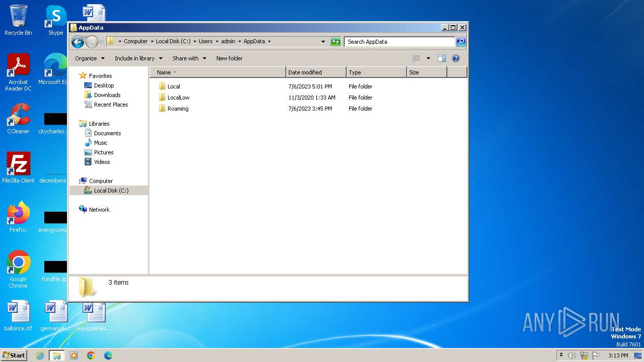Open CCleaner desktop shortcut
The image size is (644, 362).
pyautogui.click(x=18, y=119)
